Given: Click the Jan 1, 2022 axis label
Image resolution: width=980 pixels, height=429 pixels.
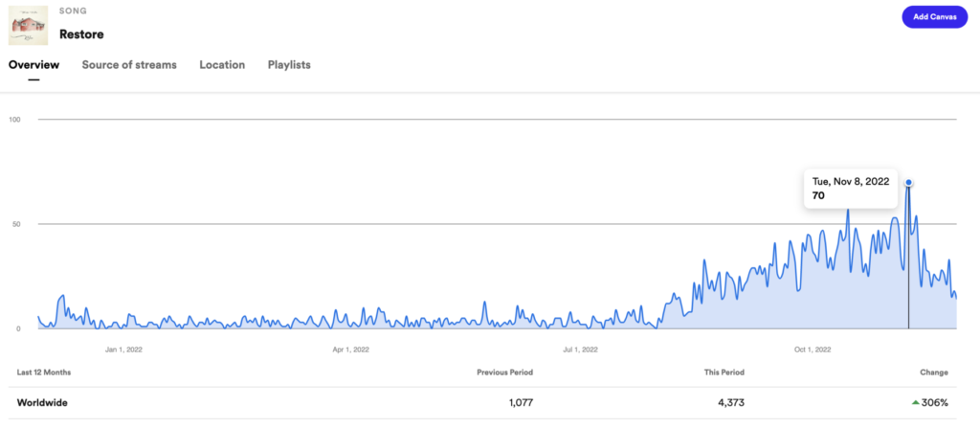Looking at the screenshot, I should click(x=123, y=350).
